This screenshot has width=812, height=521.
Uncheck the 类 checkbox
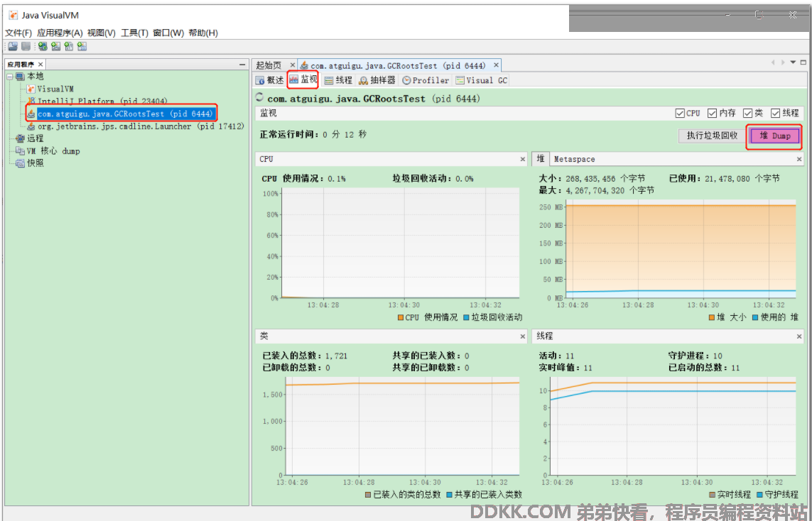pos(747,114)
